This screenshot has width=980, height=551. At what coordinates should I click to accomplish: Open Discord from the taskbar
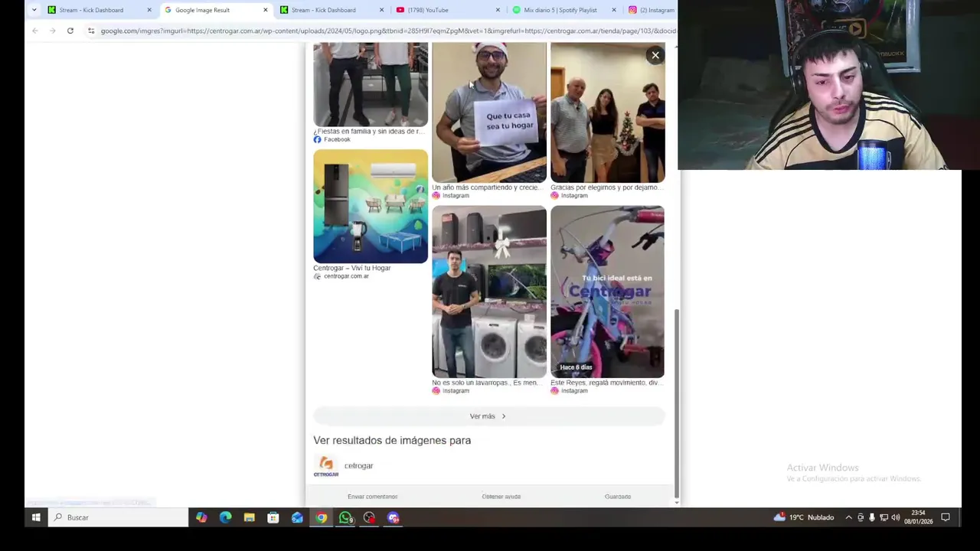394,517
